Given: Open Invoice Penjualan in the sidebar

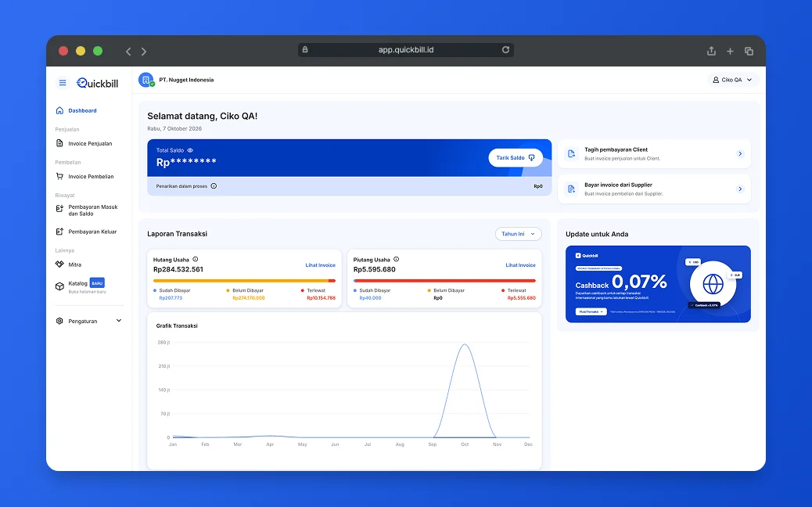Looking at the screenshot, I should pyautogui.click(x=88, y=143).
